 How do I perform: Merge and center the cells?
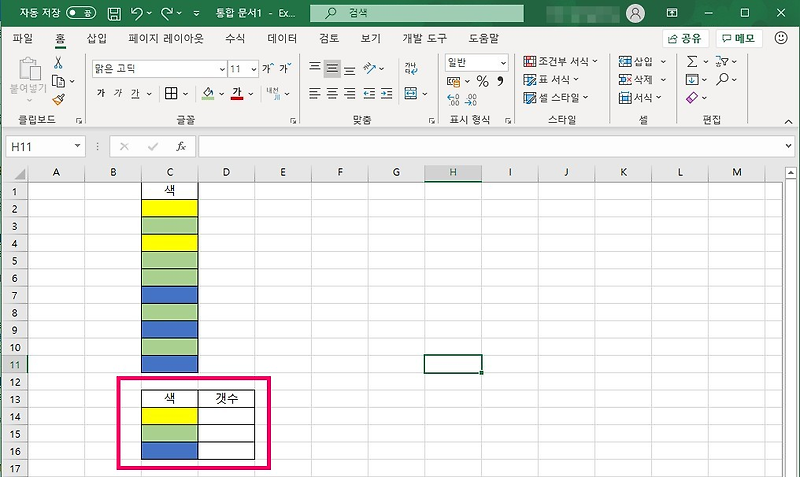(411, 93)
